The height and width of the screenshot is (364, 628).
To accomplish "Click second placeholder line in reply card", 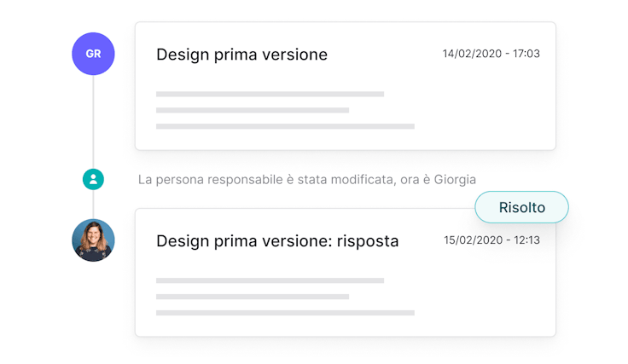I will point(253,297).
